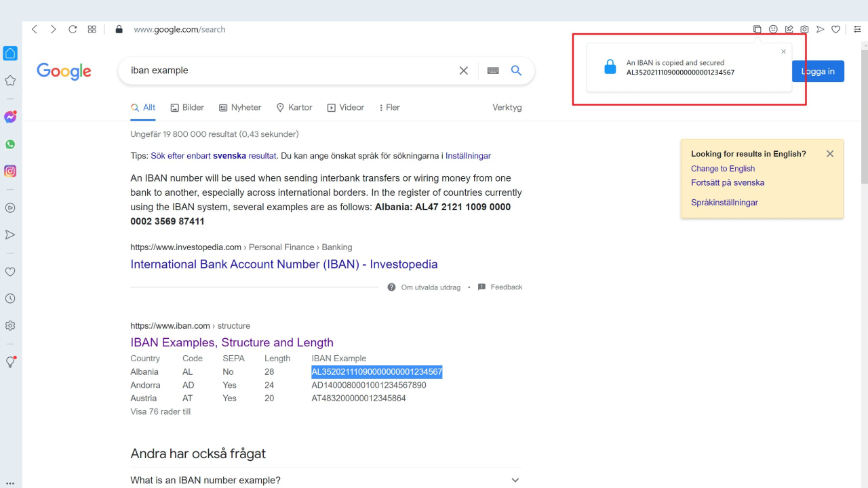
Task: Open the three-dot sidebar menu
Action: pos(10,483)
